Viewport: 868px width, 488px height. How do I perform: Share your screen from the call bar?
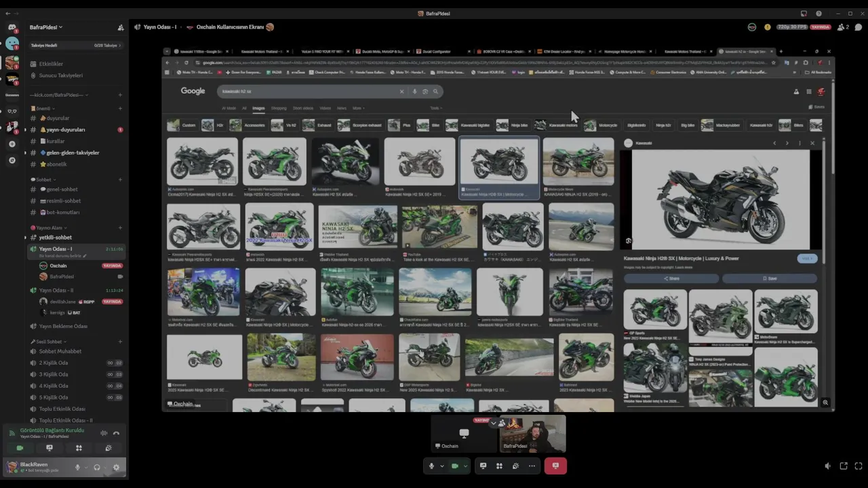pos(483,466)
